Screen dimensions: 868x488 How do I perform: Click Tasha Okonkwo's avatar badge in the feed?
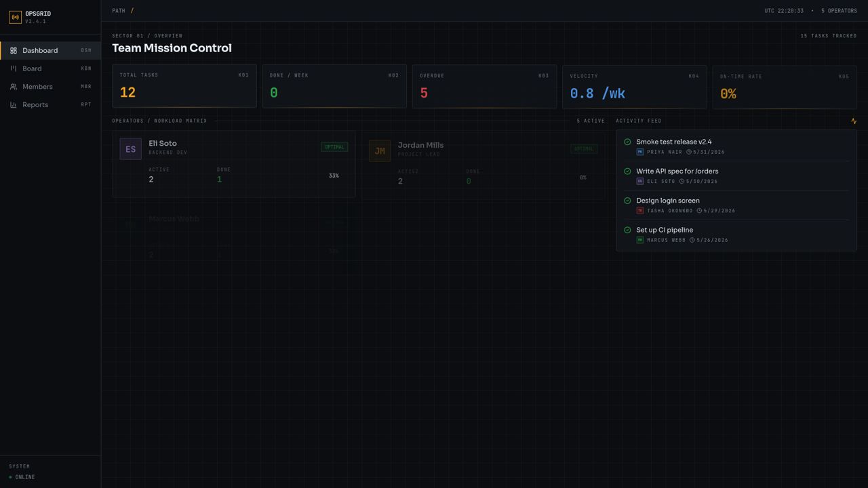(x=639, y=211)
